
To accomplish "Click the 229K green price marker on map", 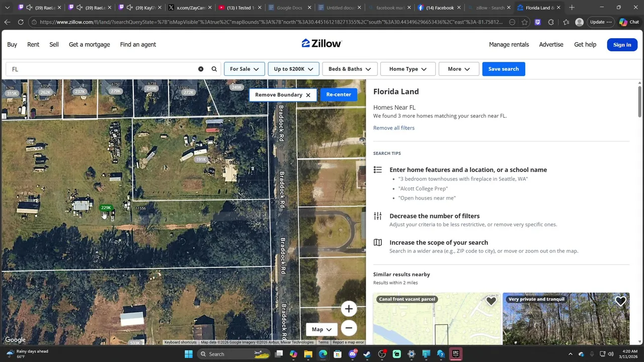I will [x=106, y=208].
